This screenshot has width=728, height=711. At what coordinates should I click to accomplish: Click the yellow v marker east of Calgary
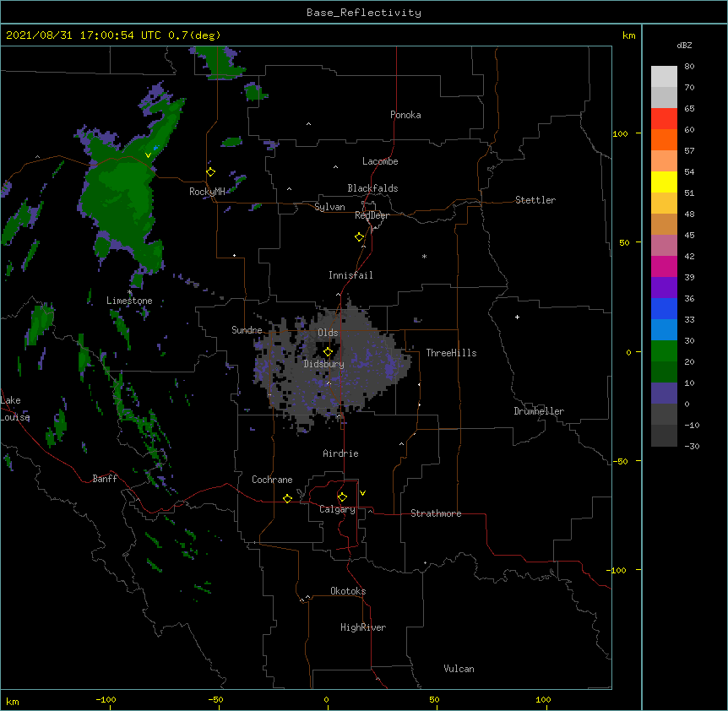click(x=362, y=493)
